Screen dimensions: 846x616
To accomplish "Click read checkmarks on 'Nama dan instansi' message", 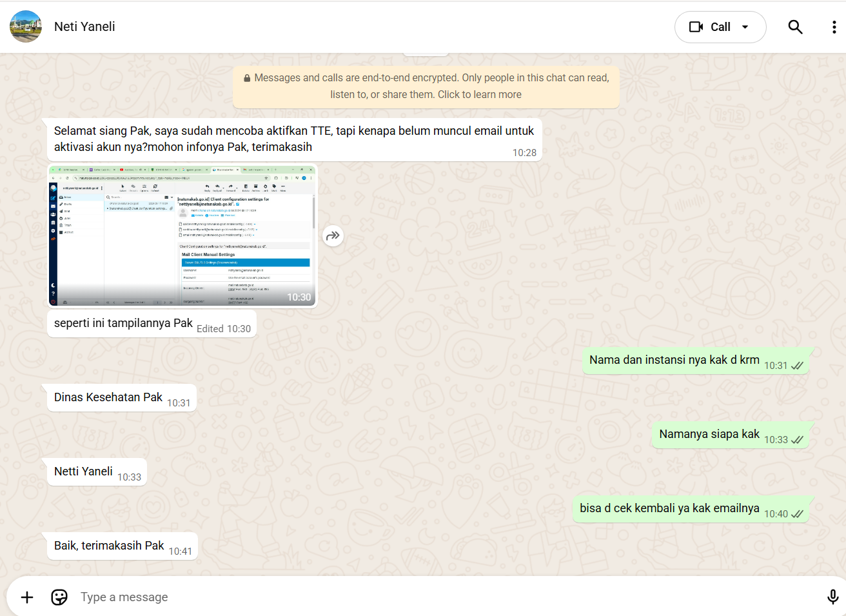I will pyautogui.click(x=797, y=366).
